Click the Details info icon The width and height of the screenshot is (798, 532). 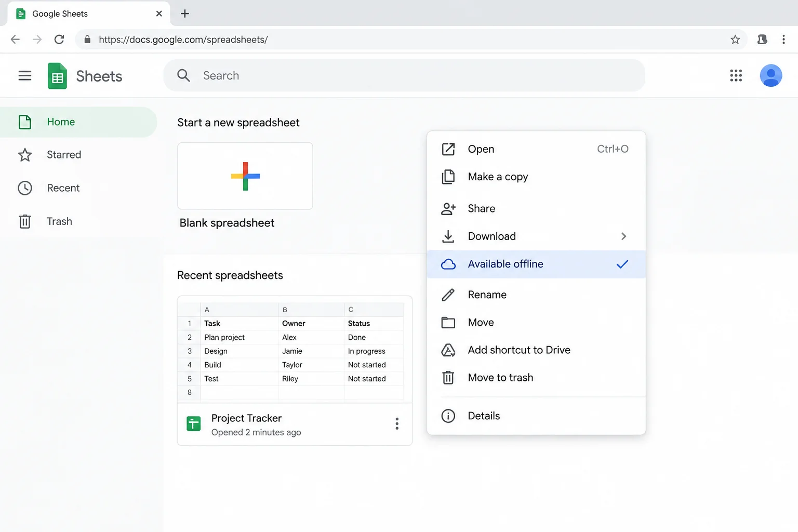(x=448, y=416)
